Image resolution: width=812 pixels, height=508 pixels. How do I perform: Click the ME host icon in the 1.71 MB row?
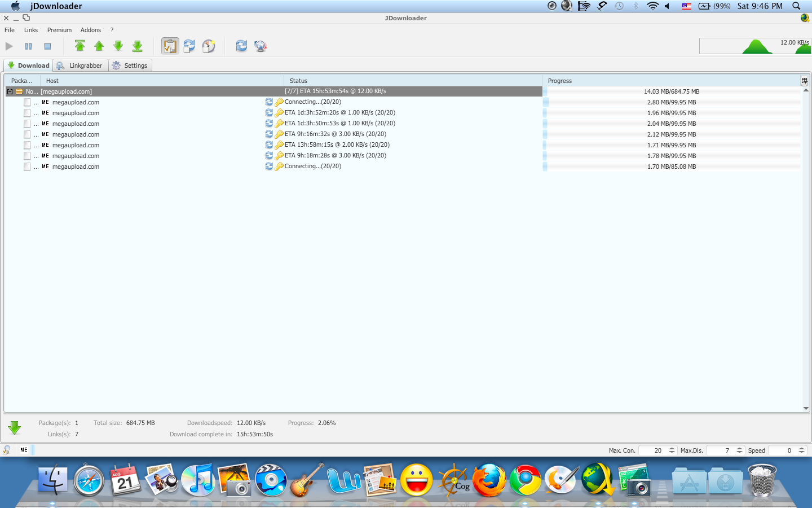(45, 145)
